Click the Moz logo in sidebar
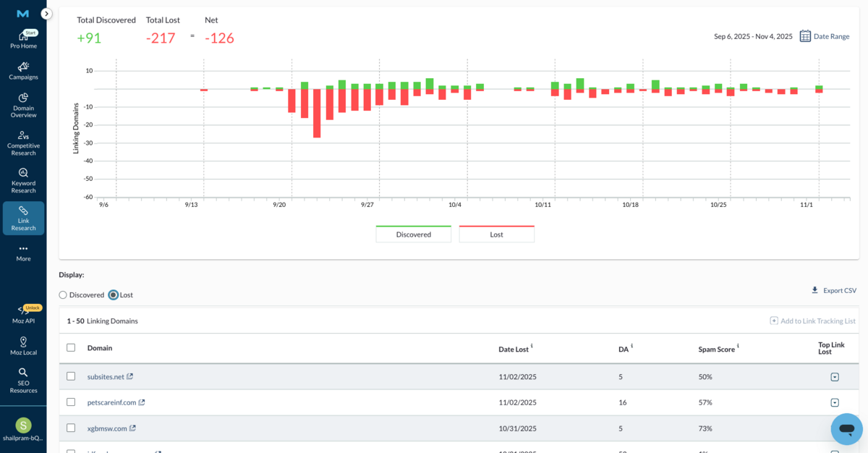This screenshot has width=868, height=453. 23,14
